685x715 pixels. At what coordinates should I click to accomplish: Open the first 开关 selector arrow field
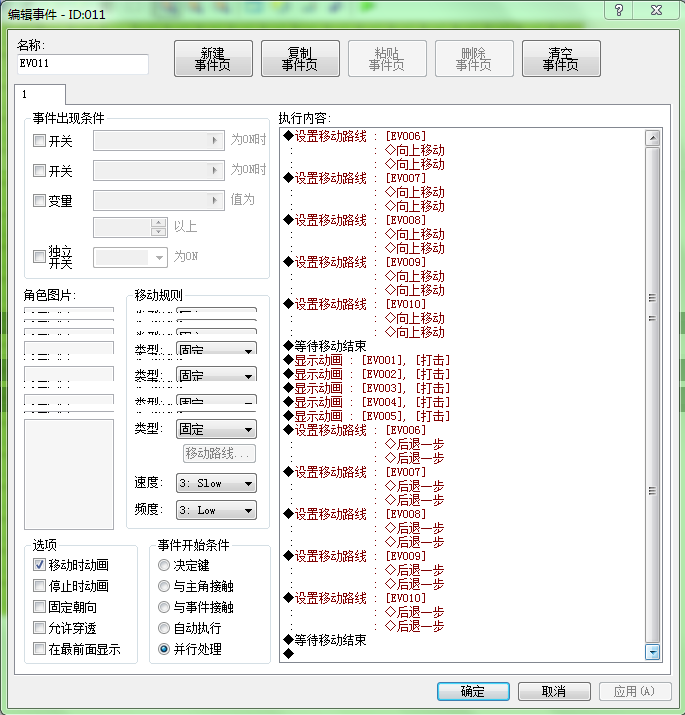tap(159, 140)
